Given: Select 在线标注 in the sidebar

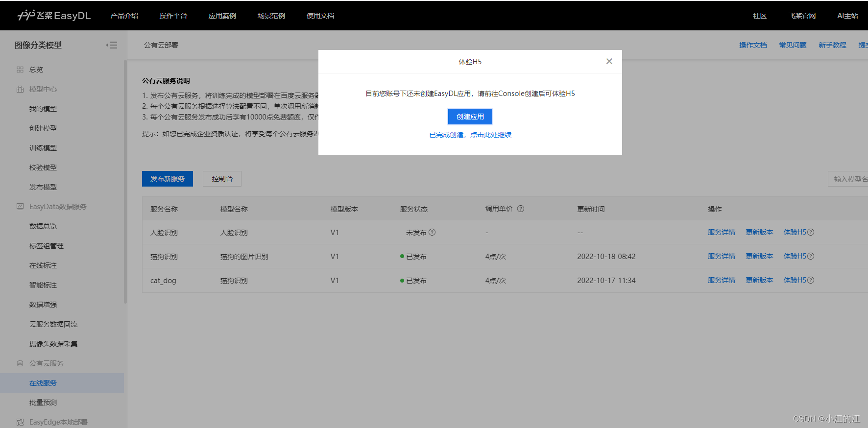Looking at the screenshot, I should pos(43,265).
